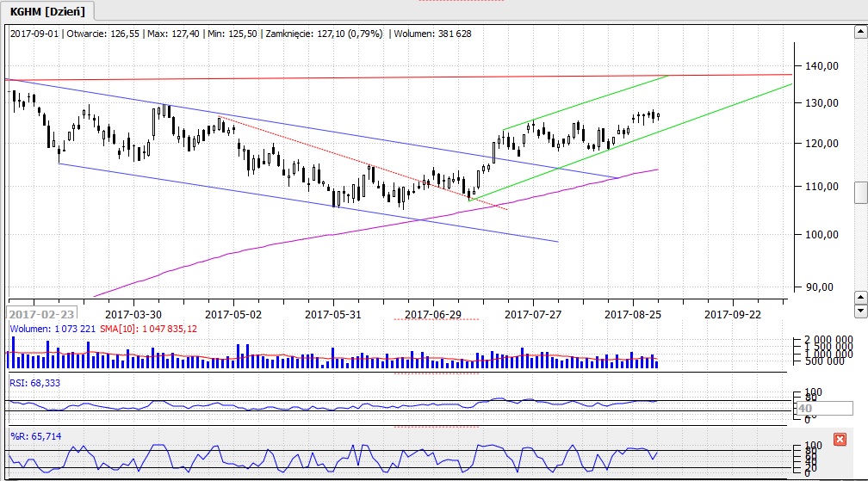Click the OHLC info header for 2017-09-01
The width and height of the screenshot is (868, 481).
[x=241, y=34]
